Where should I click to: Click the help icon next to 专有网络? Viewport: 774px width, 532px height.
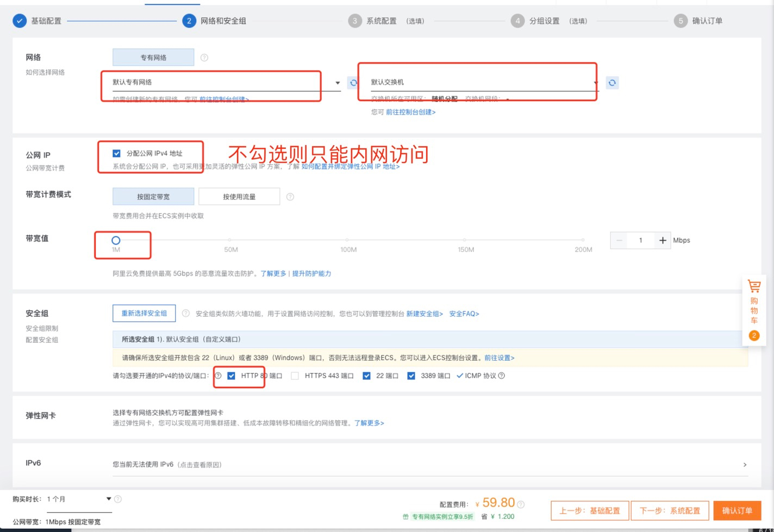coord(204,58)
